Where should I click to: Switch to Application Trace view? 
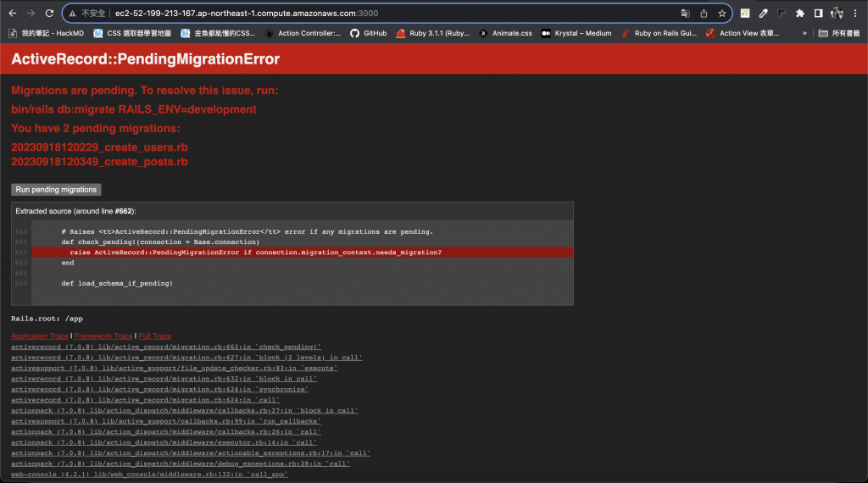coord(40,336)
